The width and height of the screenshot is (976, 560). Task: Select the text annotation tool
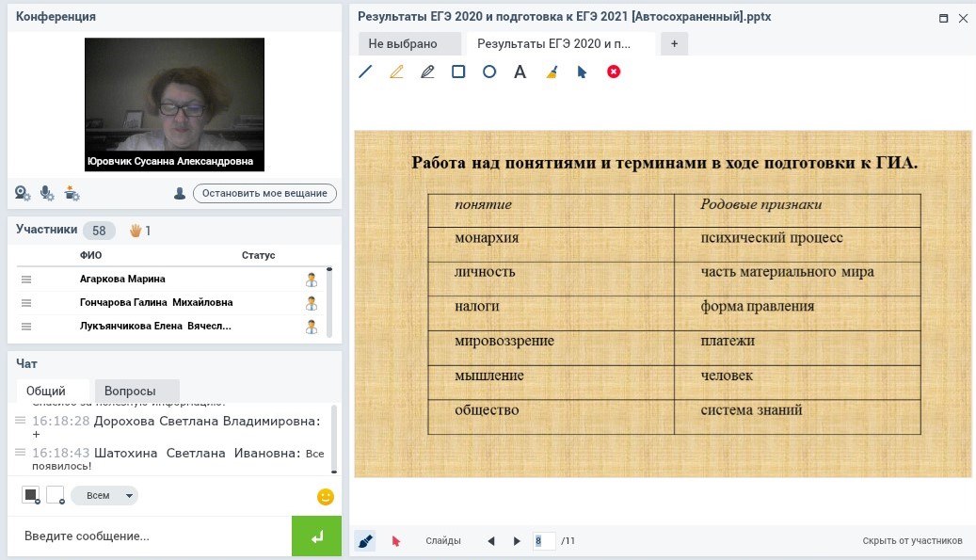[x=520, y=72]
